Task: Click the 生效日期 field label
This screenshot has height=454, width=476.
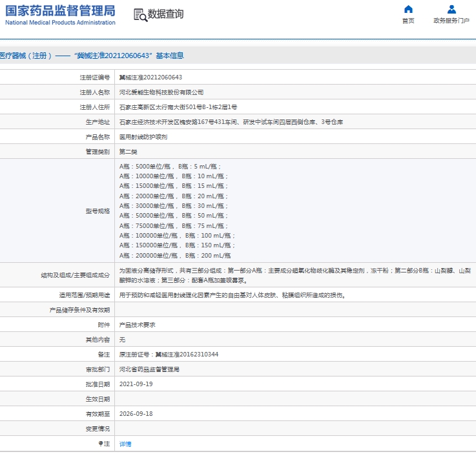Action: (x=98, y=399)
